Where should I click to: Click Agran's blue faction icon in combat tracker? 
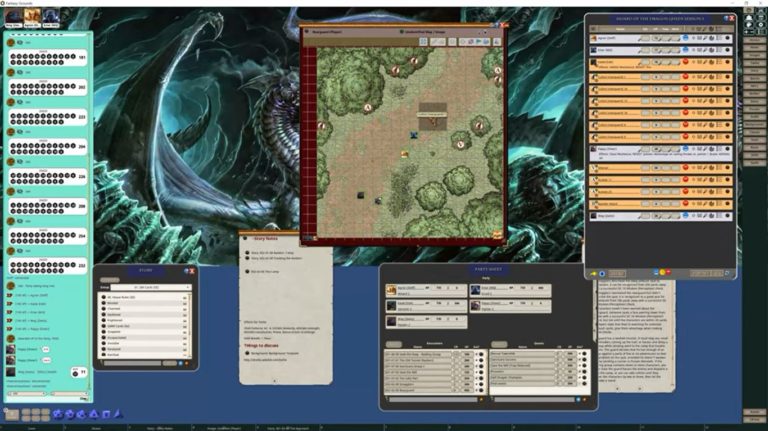pyautogui.click(x=685, y=38)
